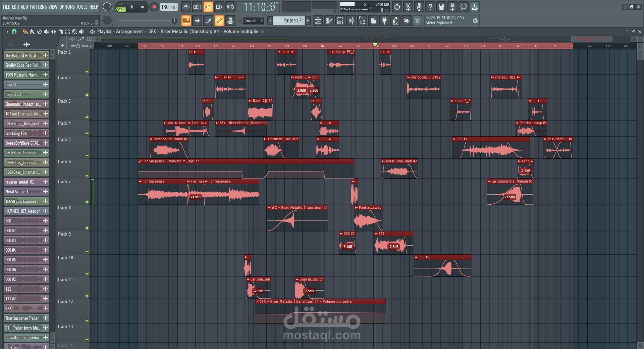644x349 pixels.
Task: Expand browser item Crackling Fire
Action: [26, 133]
